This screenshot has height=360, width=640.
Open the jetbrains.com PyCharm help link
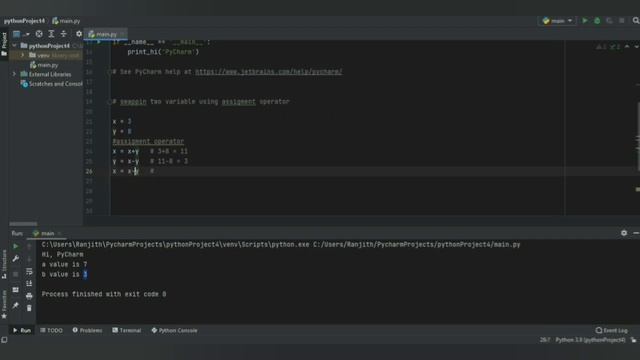click(269, 71)
